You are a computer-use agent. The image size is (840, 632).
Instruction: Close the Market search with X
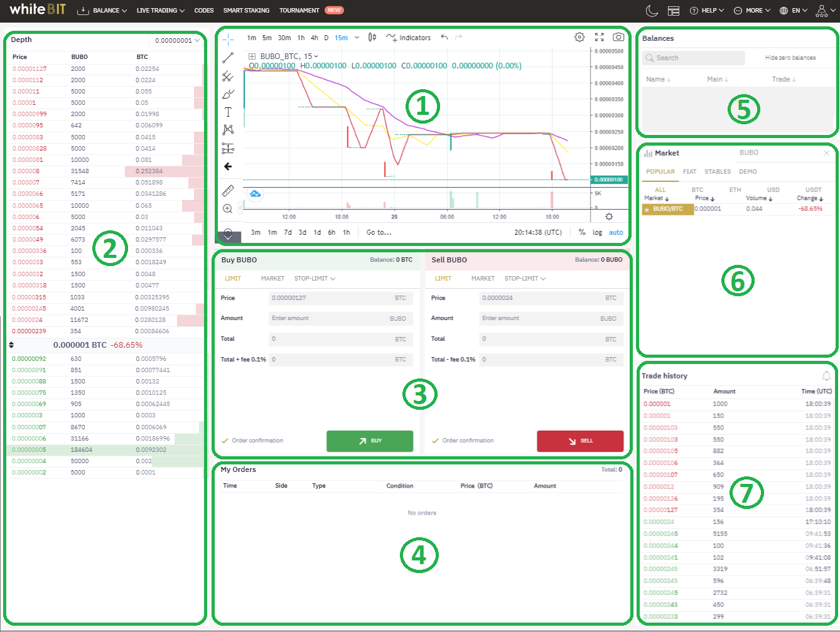pyautogui.click(x=827, y=153)
